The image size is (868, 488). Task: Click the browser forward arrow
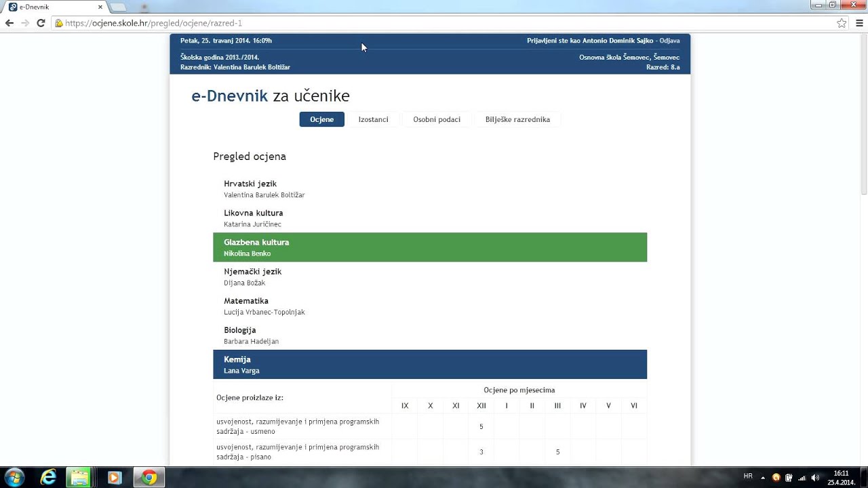coord(25,23)
